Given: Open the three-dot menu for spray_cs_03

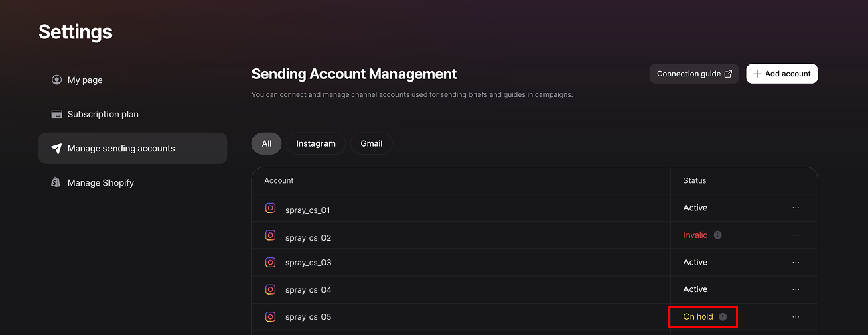Looking at the screenshot, I should coord(796,262).
